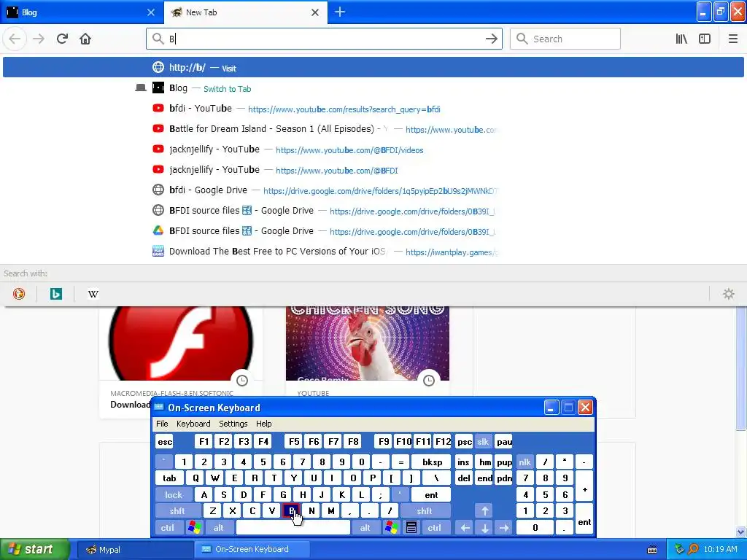Image resolution: width=747 pixels, height=560 pixels.
Task: Open the Keyboard menu
Action: coord(193,424)
